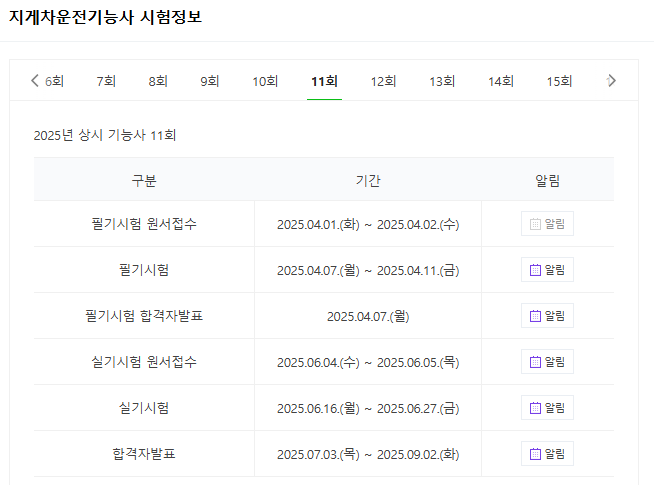Click the 필기시험 row label
The image size is (654, 485).
tap(144, 270)
